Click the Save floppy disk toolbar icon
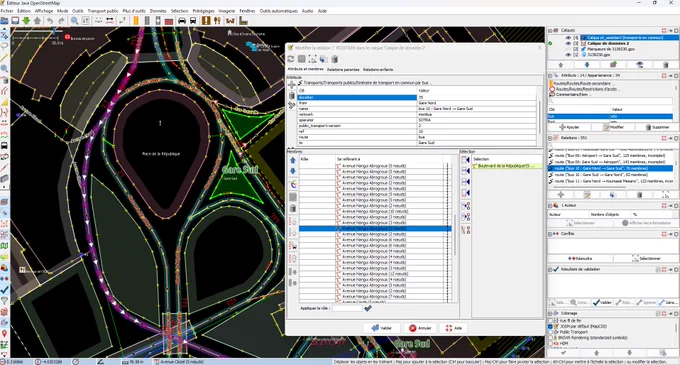The image size is (680, 365). point(15,20)
